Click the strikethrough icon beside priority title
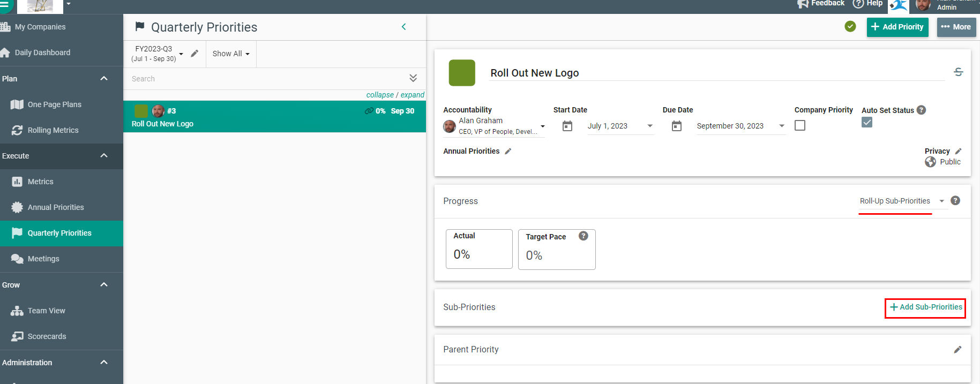Viewport: 980px width, 384px height. [958, 72]
